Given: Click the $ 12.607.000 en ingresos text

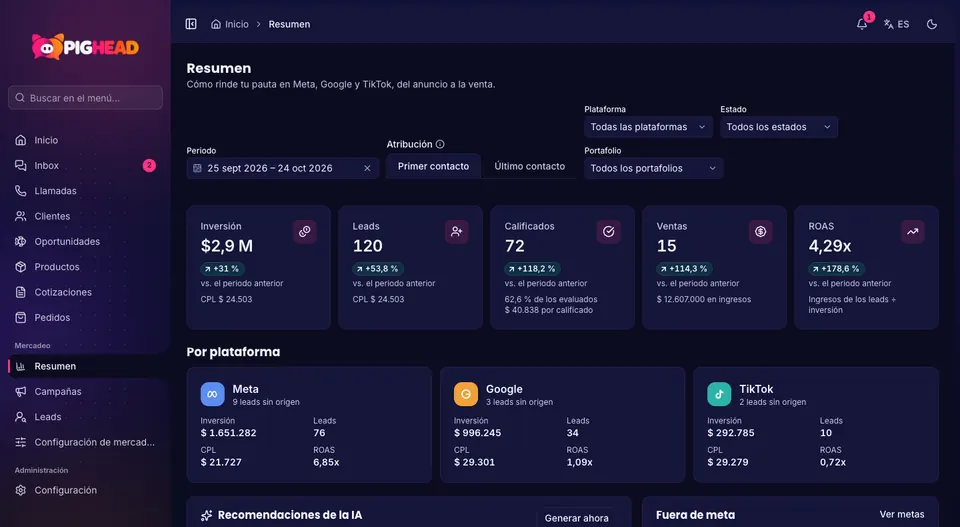Looking at the screenshot, I should 703,299.
